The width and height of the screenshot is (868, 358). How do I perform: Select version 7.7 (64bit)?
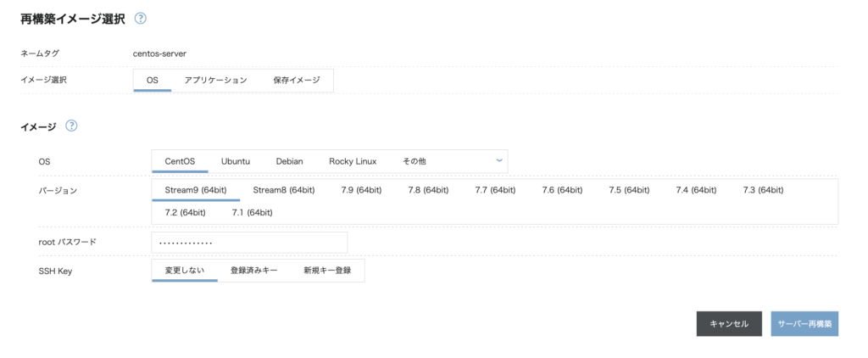click(x=495, y=190)
